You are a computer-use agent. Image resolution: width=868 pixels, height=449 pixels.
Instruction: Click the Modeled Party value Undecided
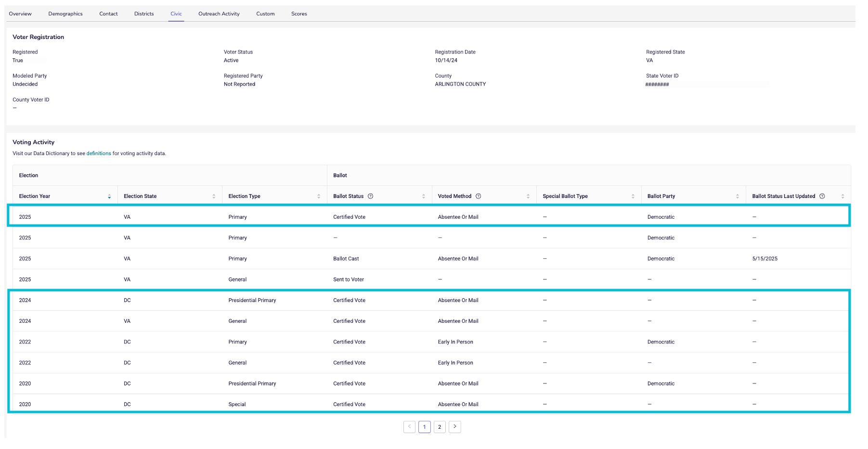coord(25,84)
